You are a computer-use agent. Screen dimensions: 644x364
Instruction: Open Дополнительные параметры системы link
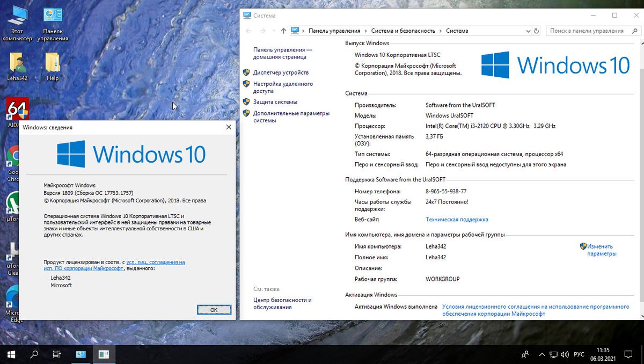[291, 117]
